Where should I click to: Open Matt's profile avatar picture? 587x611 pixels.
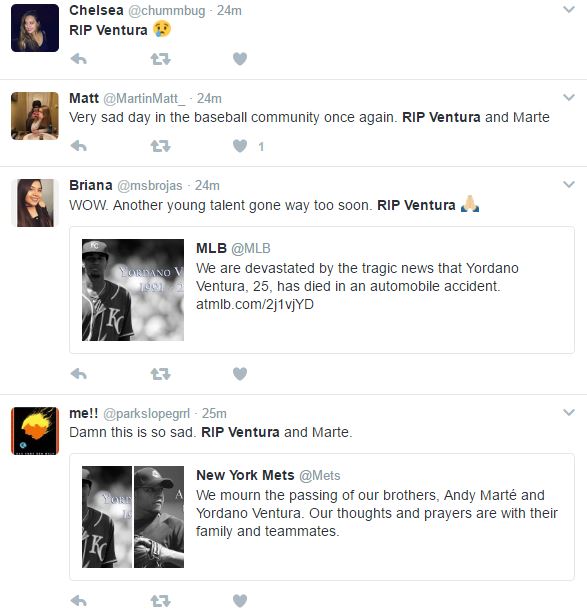click(x=35, y=116)
